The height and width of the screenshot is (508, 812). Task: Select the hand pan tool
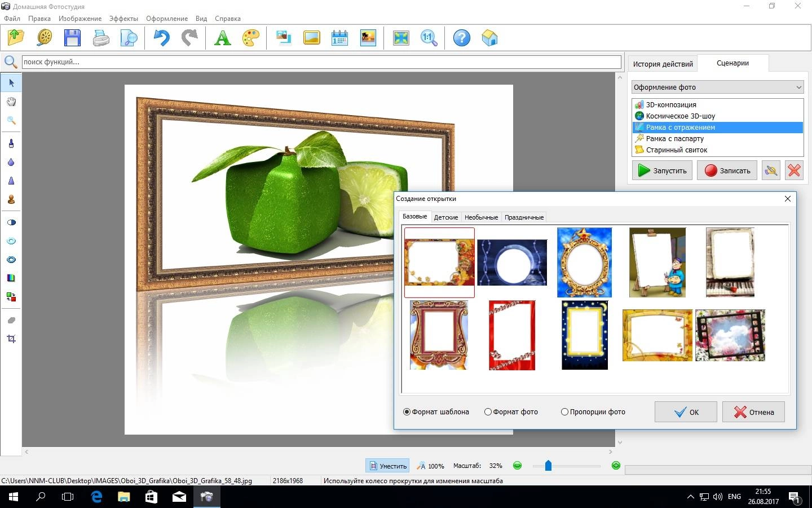11,102
